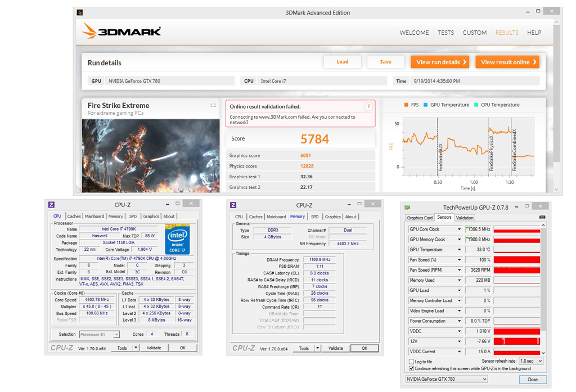The image size is (576, 392).
Task: Click the Close button in GPU-Z
Action: (x=533, y=380)
